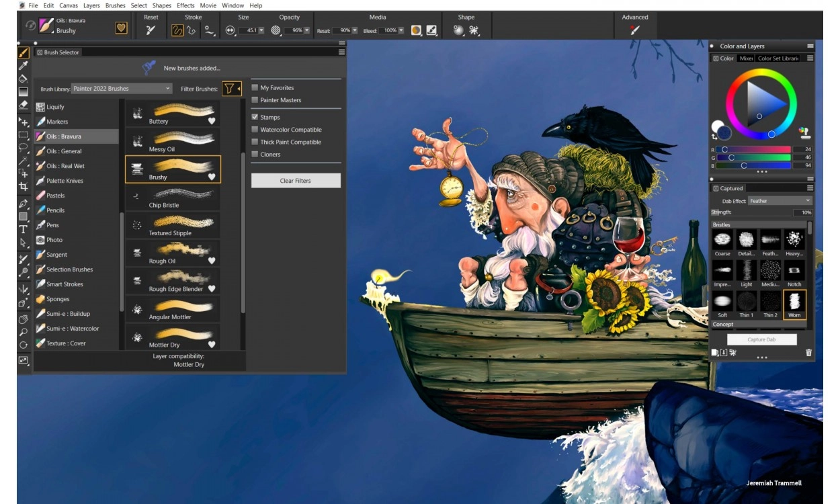Check the Thick Paint Compatible filter

[x=255, y=142]
